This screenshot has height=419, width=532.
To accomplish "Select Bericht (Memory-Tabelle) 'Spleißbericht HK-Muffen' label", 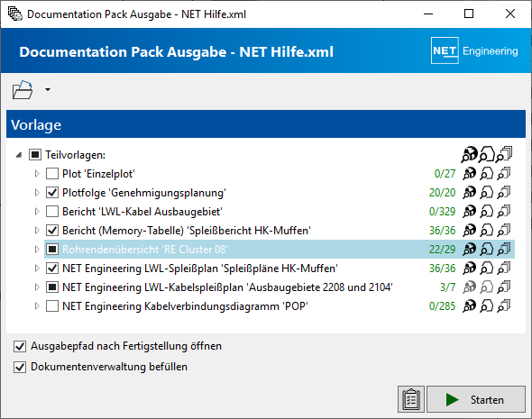I will point(187,231).
